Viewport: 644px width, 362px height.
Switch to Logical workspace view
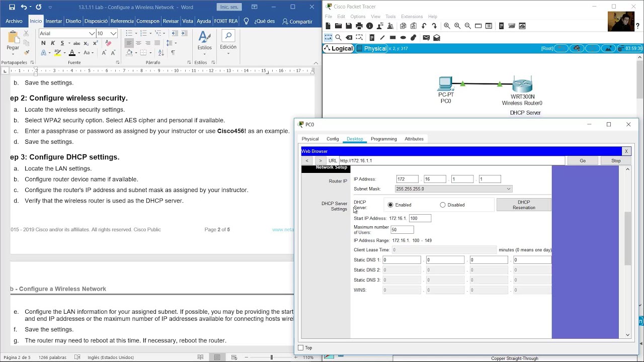click(338, 48)
